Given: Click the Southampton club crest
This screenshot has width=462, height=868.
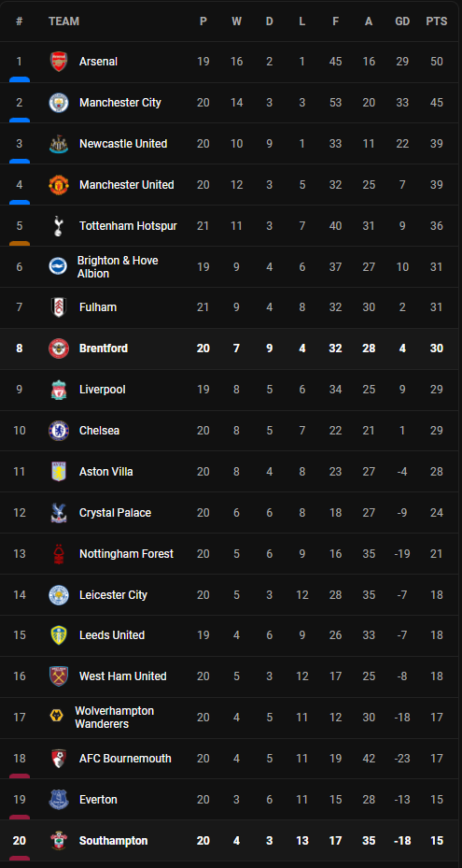Looking at the screenshot, I should pos(58,841).
